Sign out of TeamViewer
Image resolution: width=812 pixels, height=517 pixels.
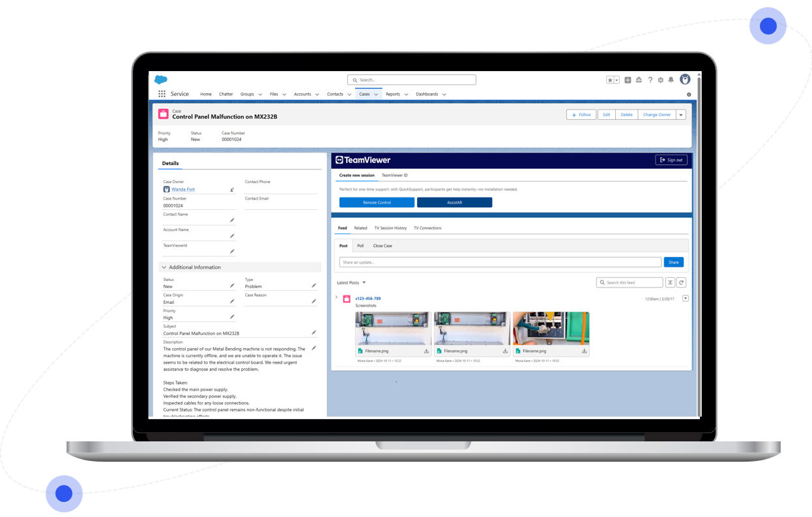point(671,160)
